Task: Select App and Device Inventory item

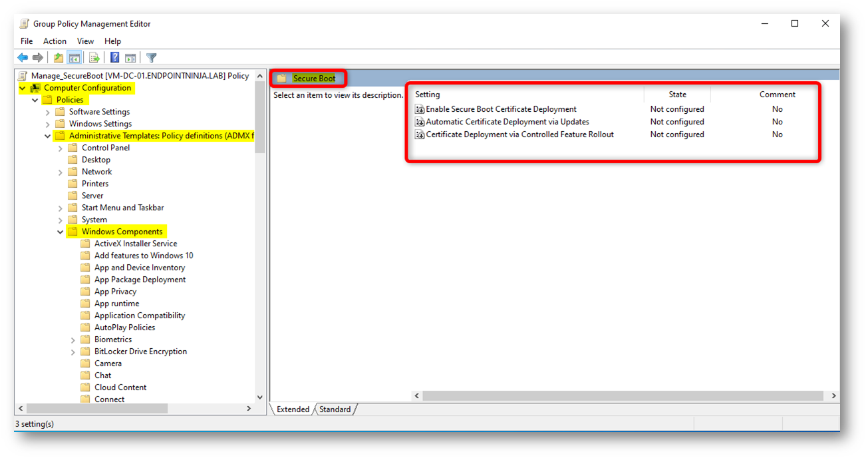Action: click(x=140, y=268)
